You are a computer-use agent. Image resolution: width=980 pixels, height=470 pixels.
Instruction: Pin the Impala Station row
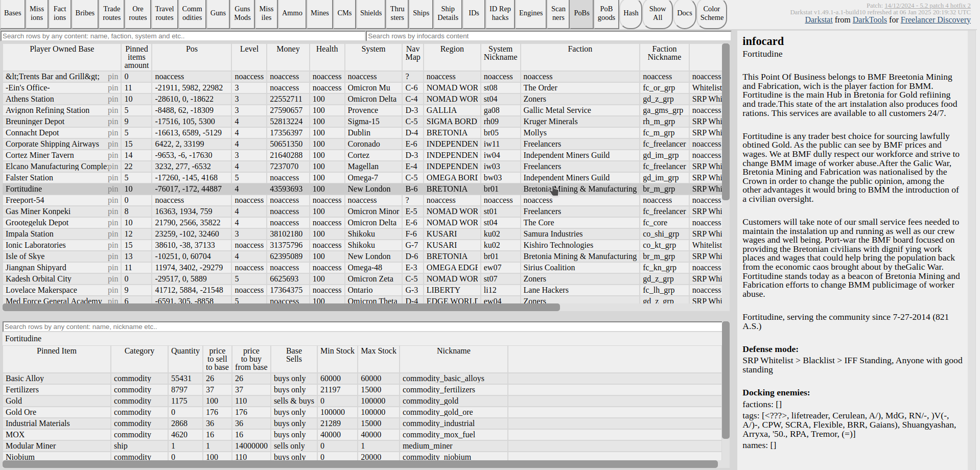point(113,234)
